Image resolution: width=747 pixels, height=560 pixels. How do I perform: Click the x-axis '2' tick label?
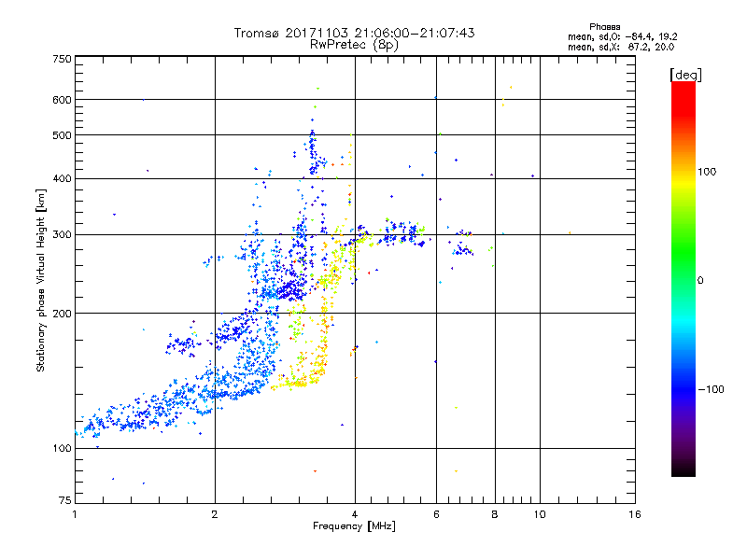click(215, 514)
